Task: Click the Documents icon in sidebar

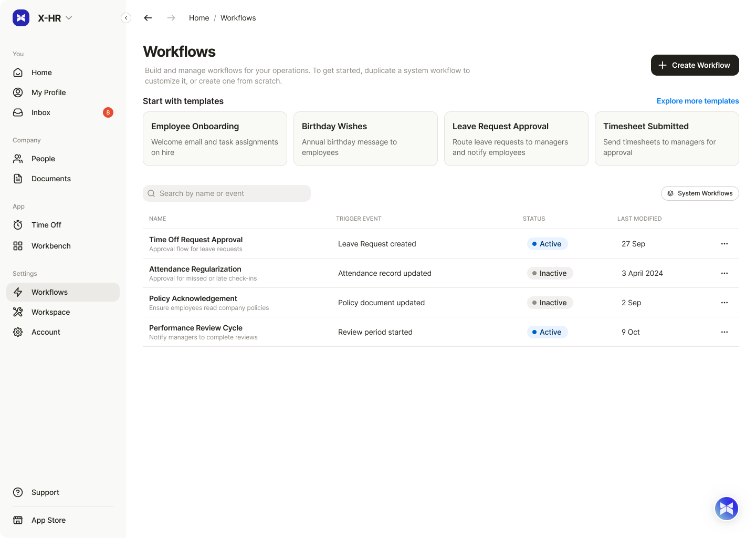Action: click(18, 179)
